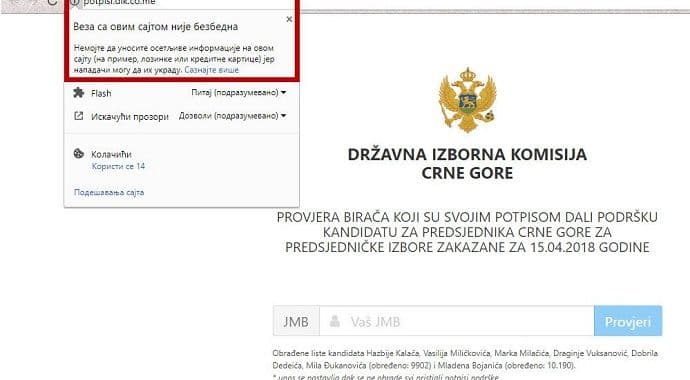Click the pop-up window icon
This screenshot has height=380, width=690.
point(79,116)
